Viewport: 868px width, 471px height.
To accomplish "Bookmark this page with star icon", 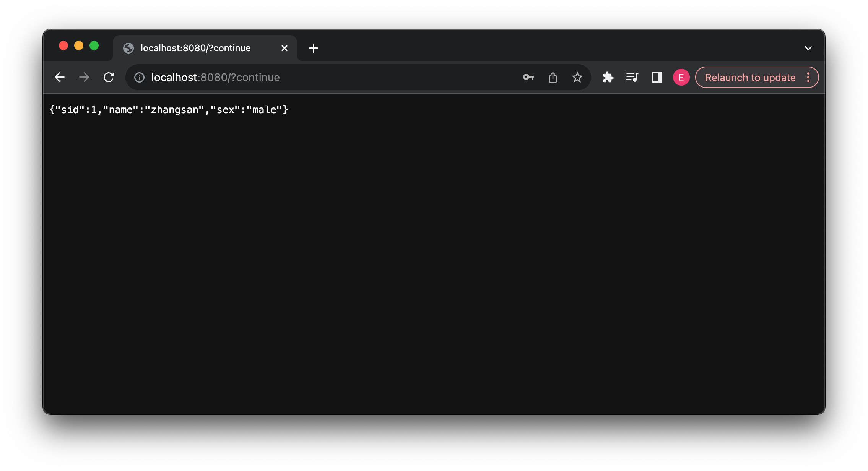I will pyautogui.click(x=577, y=78).
